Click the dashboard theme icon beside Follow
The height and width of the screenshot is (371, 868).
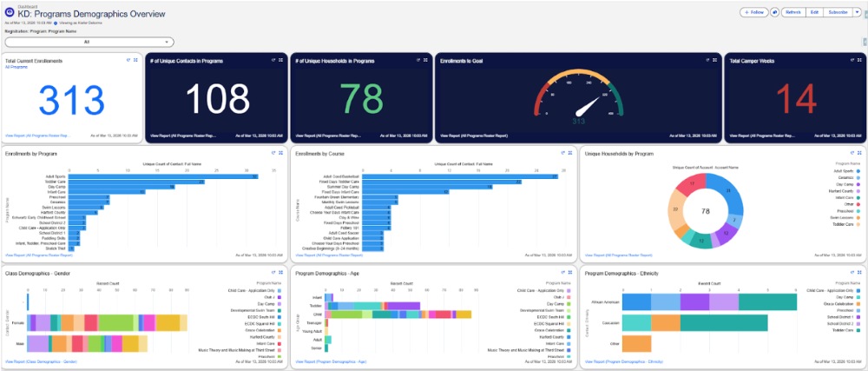click(x=774, y=12)
